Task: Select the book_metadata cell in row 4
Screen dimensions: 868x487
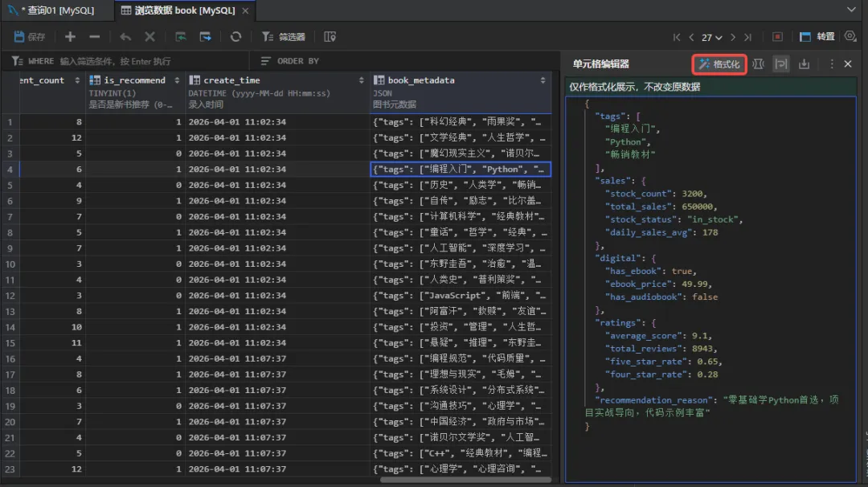Action: [x=461, y=170]
